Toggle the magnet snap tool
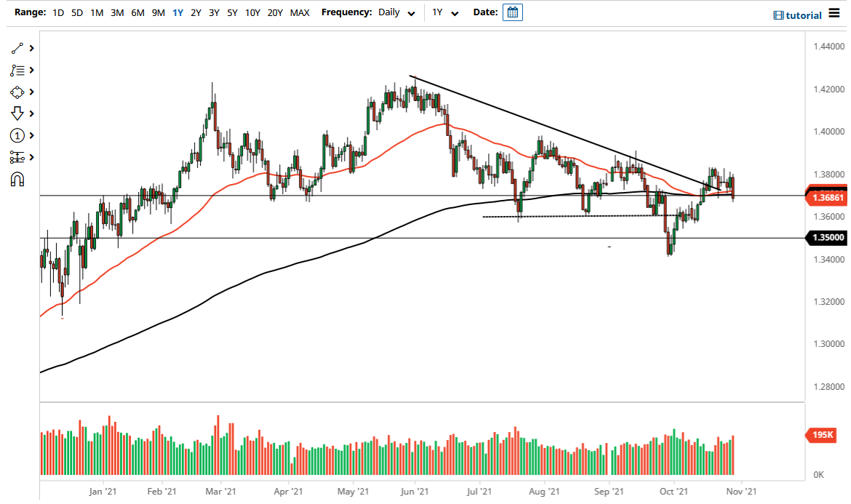 pyautogui.click(x=16, y=179)
